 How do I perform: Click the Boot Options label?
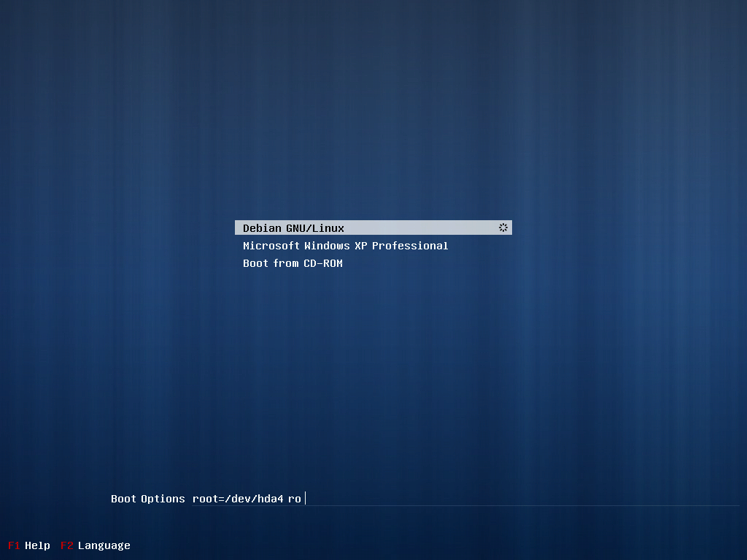(x=147, y=499)
